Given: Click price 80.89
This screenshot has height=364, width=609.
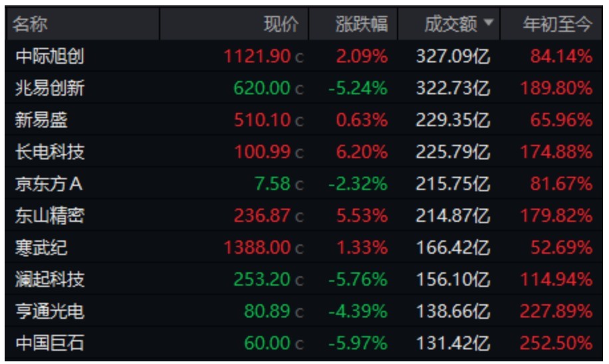Looking at the screenshot, I should (267, 312).
